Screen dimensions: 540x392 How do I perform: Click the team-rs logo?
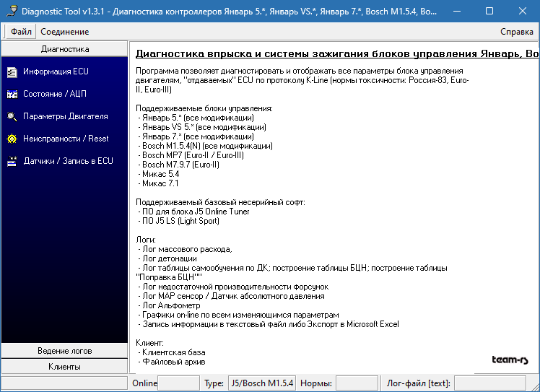coord(510,360)
